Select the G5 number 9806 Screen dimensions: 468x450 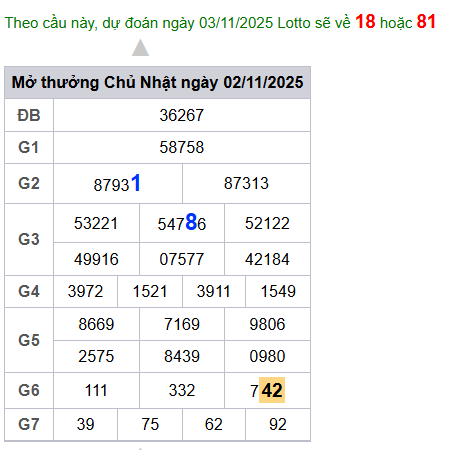[267, 324]
